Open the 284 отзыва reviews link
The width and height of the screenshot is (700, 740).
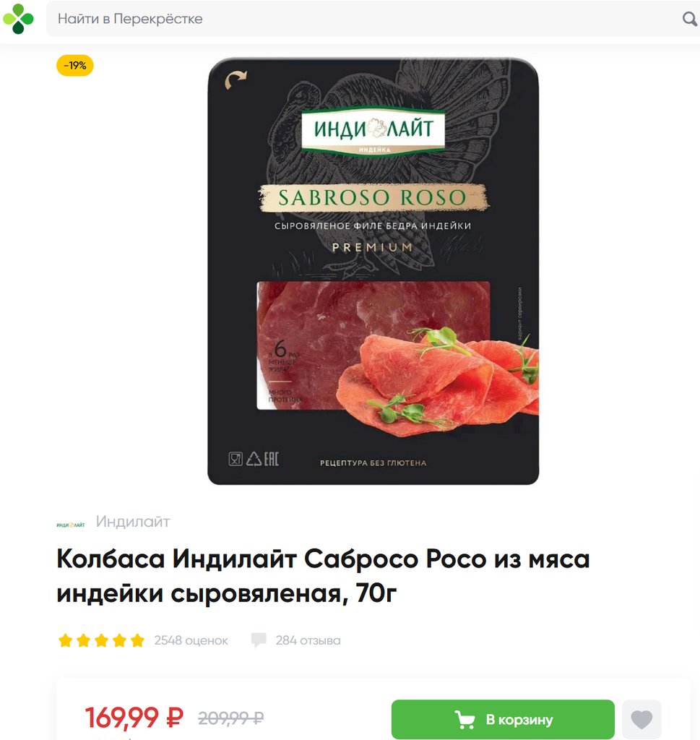(x=308, y=640)
